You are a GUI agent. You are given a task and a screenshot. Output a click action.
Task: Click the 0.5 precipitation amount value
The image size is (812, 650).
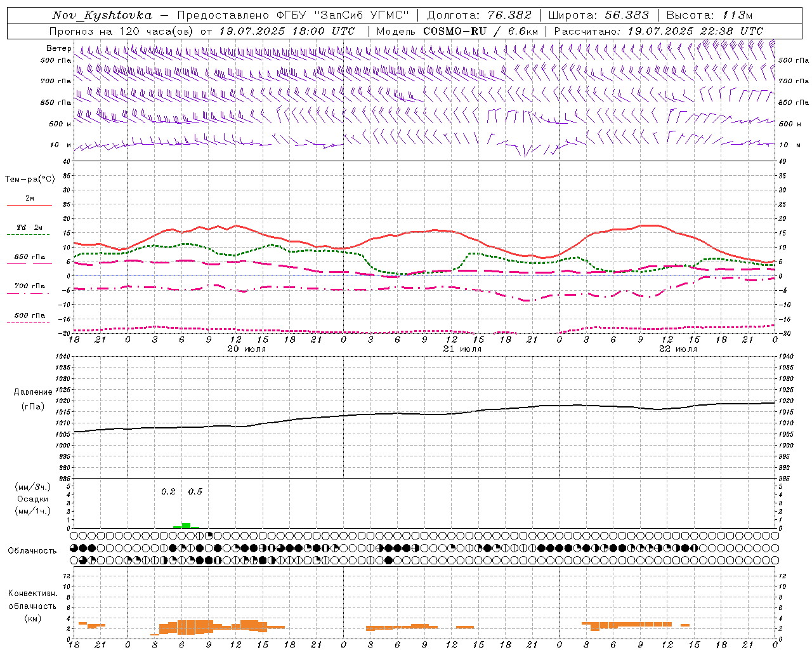coord(195,492)
